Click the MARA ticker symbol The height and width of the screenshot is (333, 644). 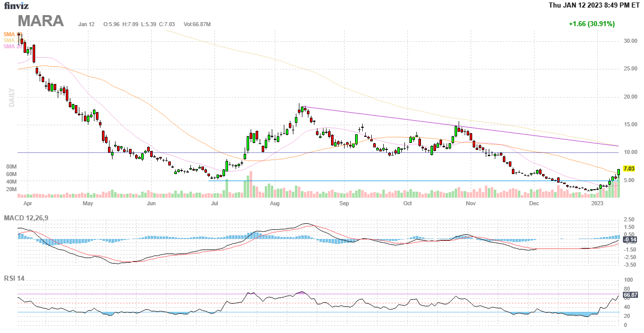(41, 21)
